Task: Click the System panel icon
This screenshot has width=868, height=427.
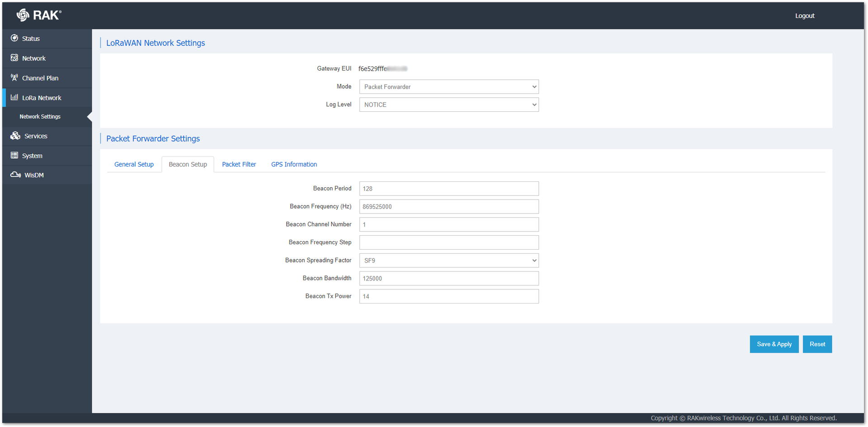Action: tap(14, 155)
